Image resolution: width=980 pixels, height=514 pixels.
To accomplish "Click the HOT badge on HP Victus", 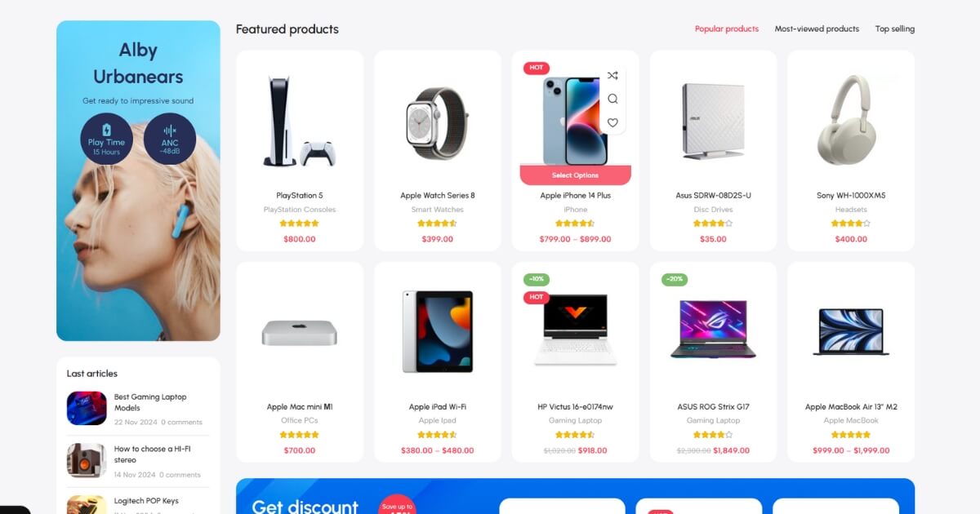I will click(x=537, y=297).
